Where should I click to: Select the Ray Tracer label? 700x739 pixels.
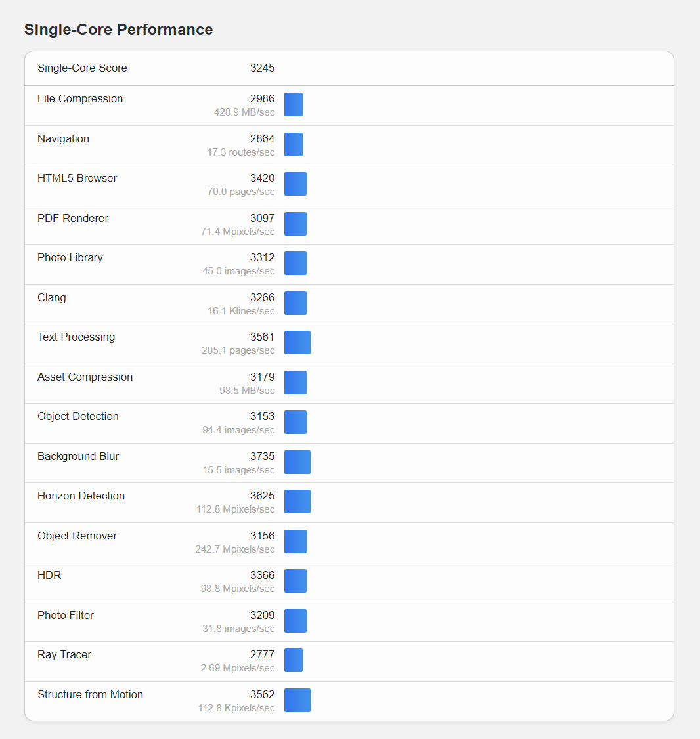click(x=64, y=654)
